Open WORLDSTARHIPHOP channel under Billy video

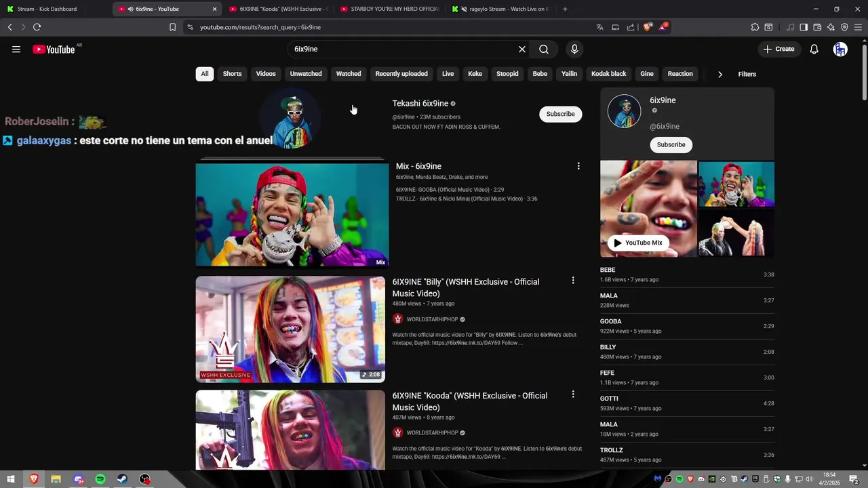[x=433, y=319]
